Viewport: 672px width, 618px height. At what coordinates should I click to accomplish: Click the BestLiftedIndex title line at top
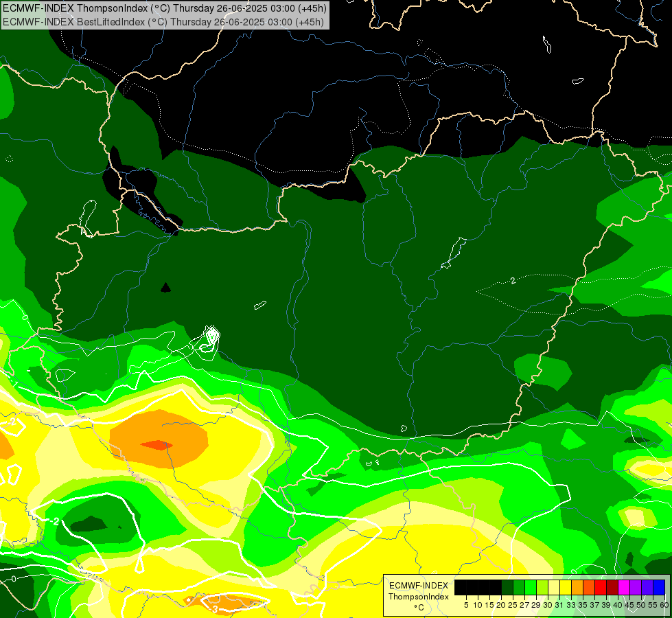pos(163,21)
